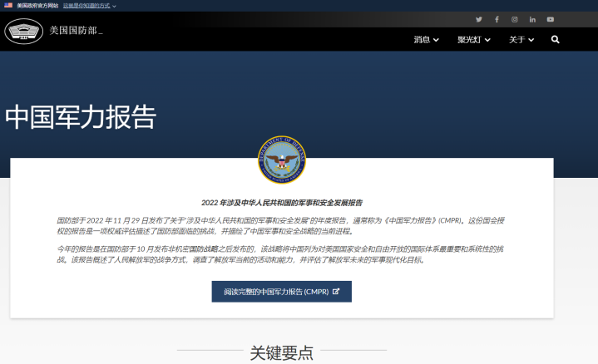Click the US flag icon
This screenshot has width=598, height=364.
click(8, 5)
